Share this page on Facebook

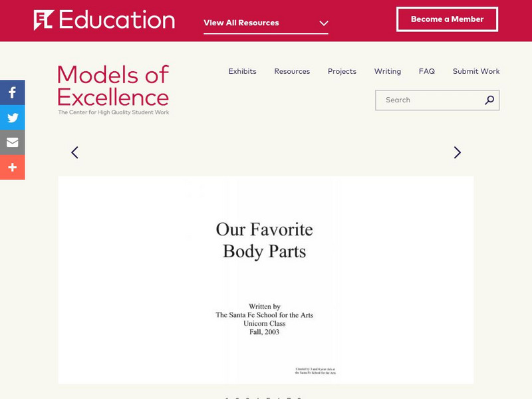[x=12, y=92]
